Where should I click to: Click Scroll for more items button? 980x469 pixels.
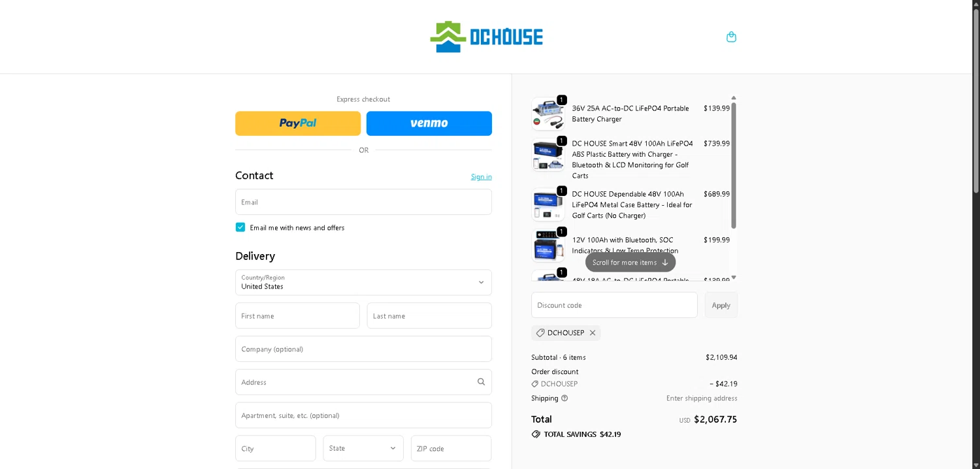(630, 263)
